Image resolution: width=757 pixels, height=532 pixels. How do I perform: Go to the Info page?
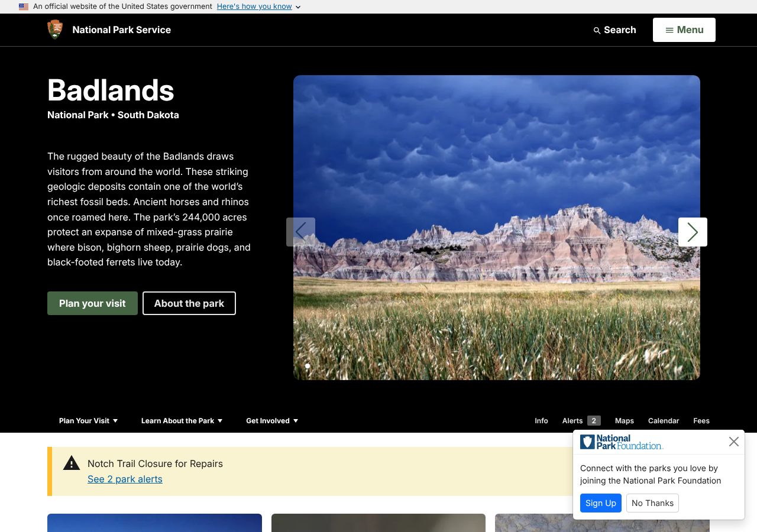tap(541, 421)
